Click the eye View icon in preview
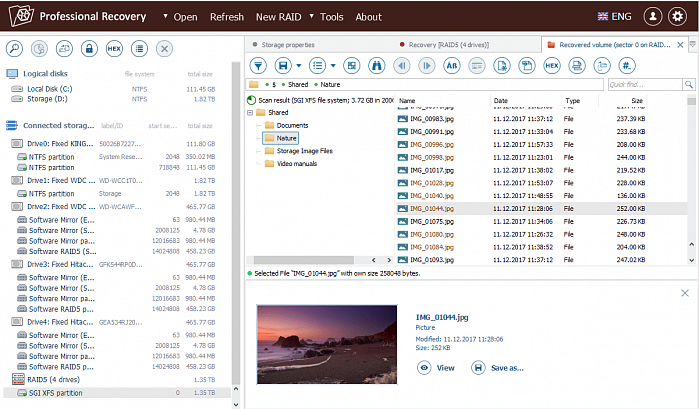699x409 pixels. [424, 368]
